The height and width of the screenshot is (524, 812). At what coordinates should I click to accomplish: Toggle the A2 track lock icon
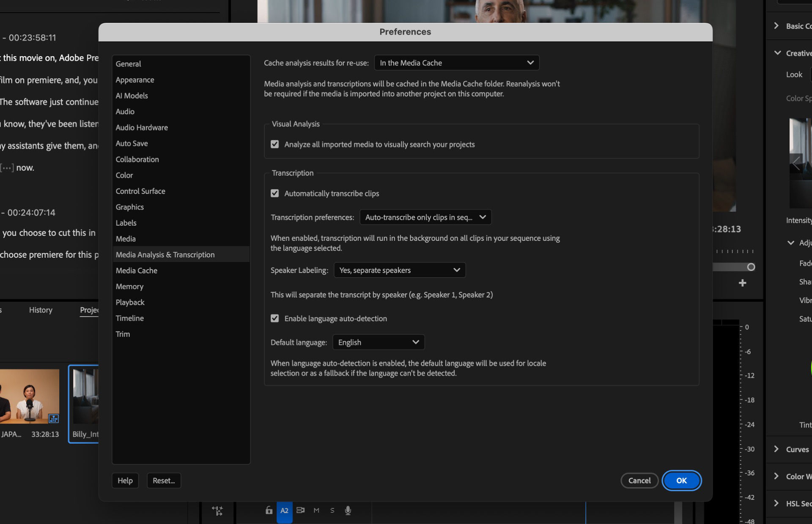(x=269, y=510)
